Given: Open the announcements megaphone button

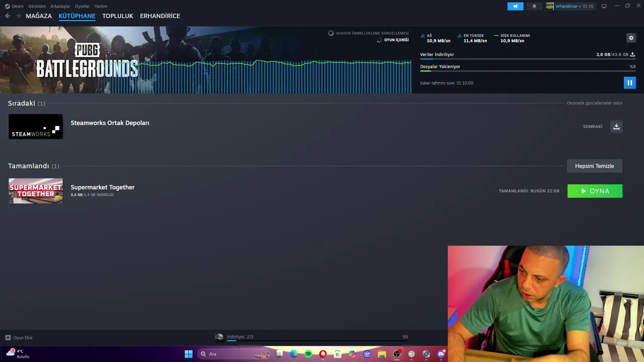Looking at the screenshot, I should pyautogui.click(x=515, y=6).
